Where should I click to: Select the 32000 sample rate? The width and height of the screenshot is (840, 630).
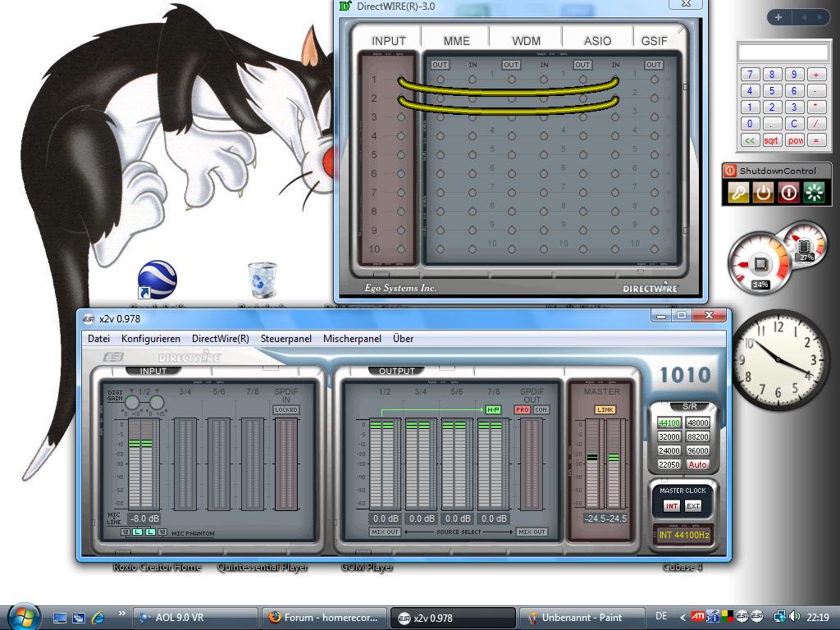(x=669, y=436)
